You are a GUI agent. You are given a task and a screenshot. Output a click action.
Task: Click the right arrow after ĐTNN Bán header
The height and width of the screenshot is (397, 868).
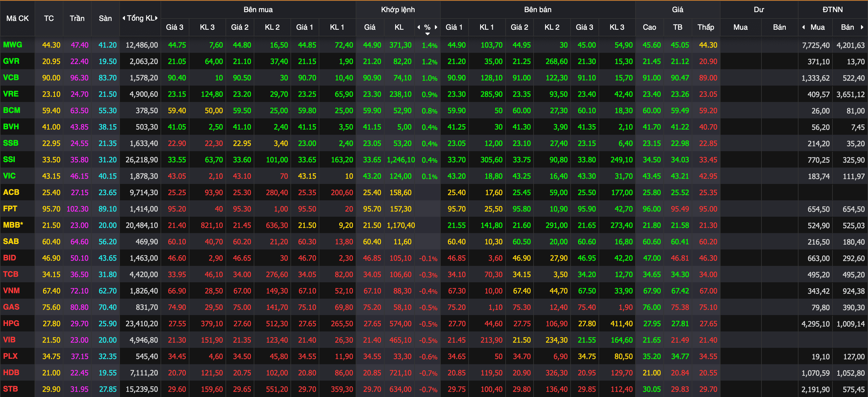(862, 27)
